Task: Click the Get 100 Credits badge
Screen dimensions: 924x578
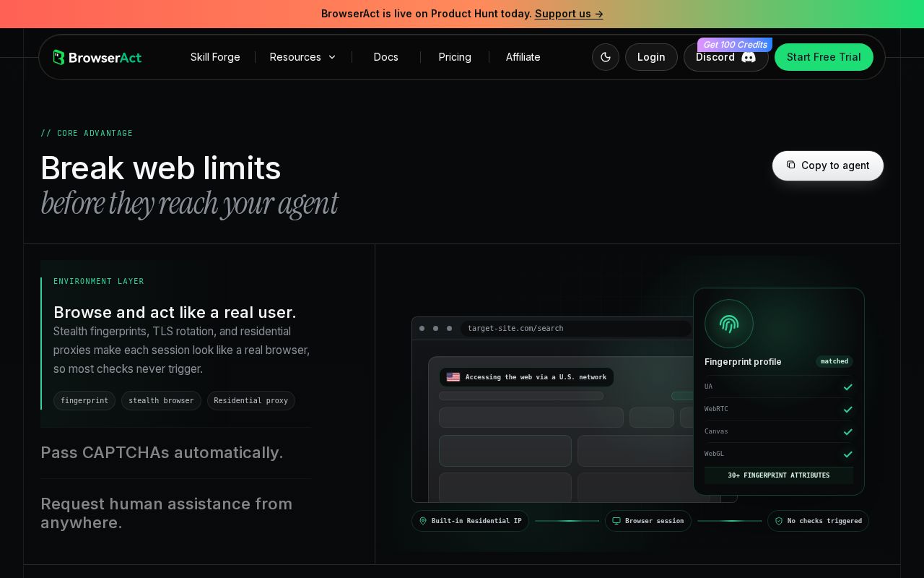Action: tap(735, 45)
